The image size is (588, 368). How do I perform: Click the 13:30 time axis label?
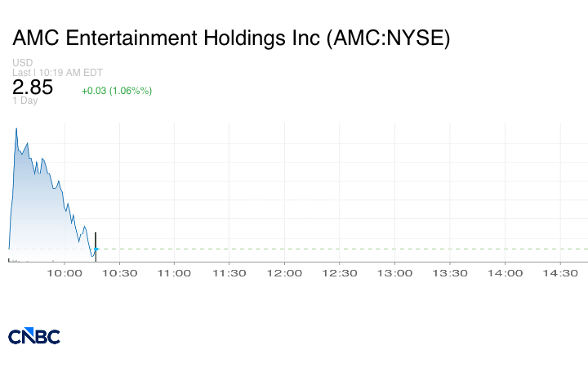coord(450,273)
